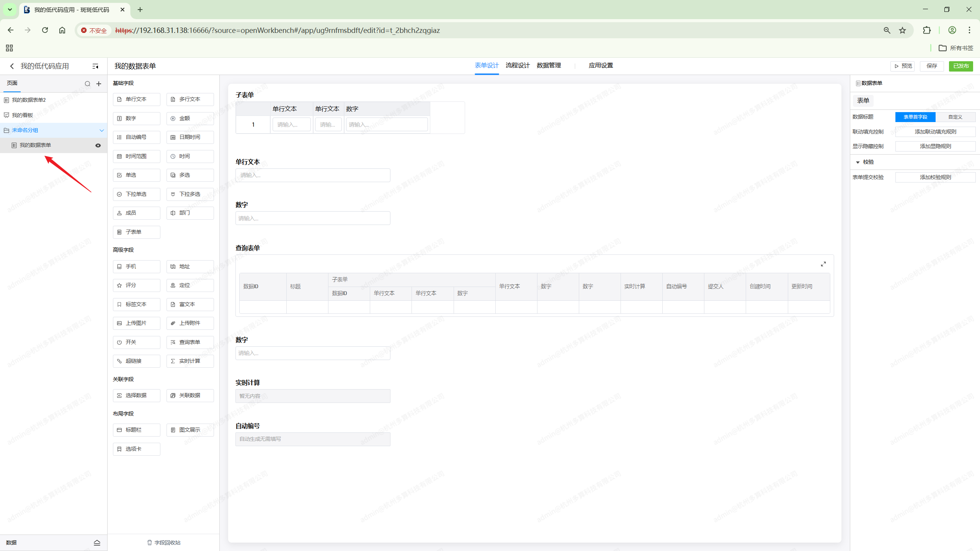This screenshot has width=980, height=551.
Task: Expand query form table to fullscreen
Action: click(823, 264)
